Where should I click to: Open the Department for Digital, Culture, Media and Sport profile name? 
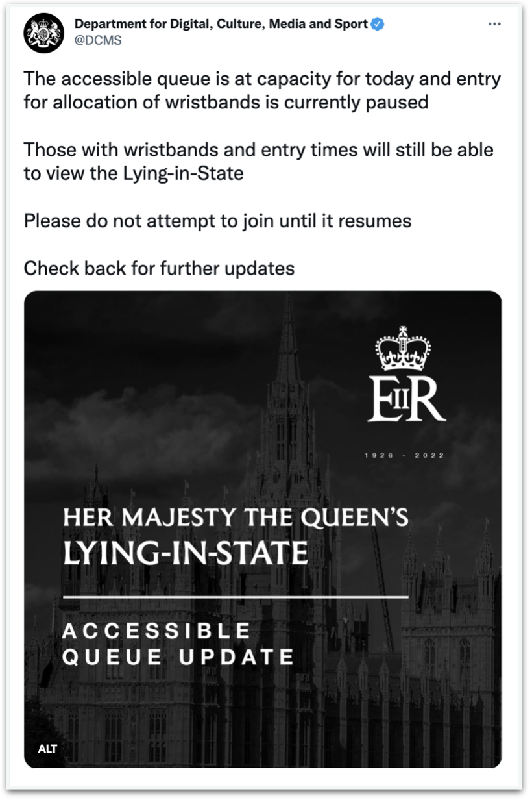221,25
